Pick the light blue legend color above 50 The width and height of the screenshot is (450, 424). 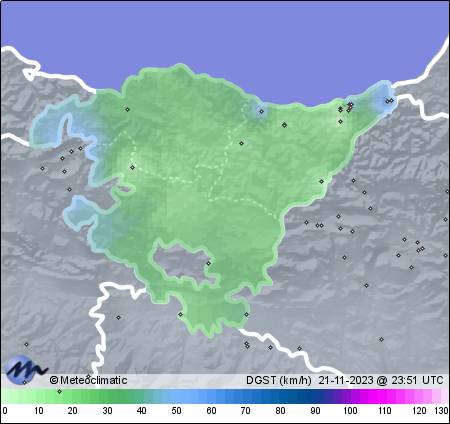[176, 397]
